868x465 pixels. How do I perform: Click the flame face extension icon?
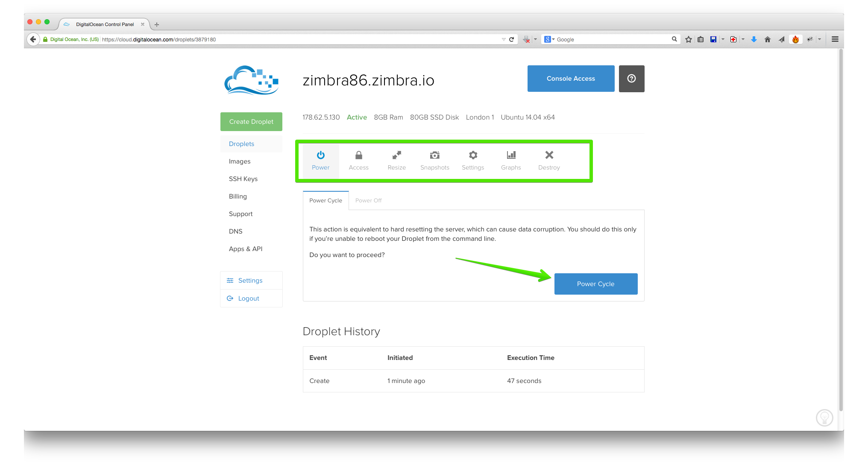(x=795, y=39)
